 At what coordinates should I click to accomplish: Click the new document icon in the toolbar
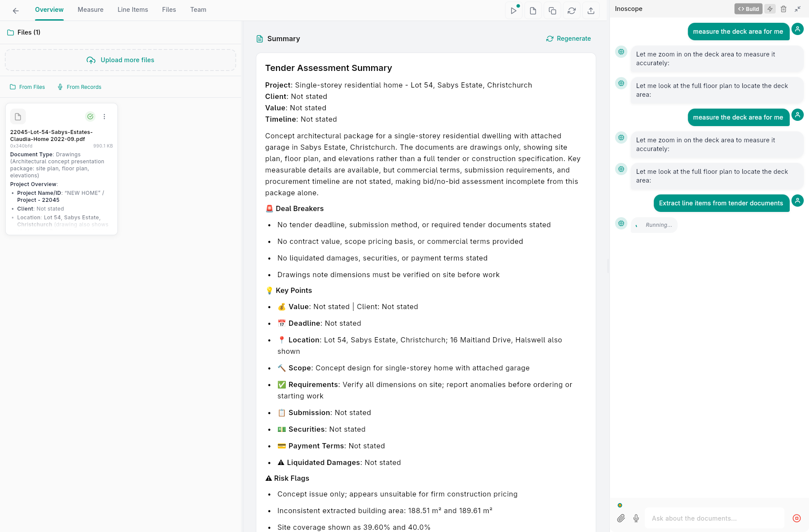(x=533, y=10)
